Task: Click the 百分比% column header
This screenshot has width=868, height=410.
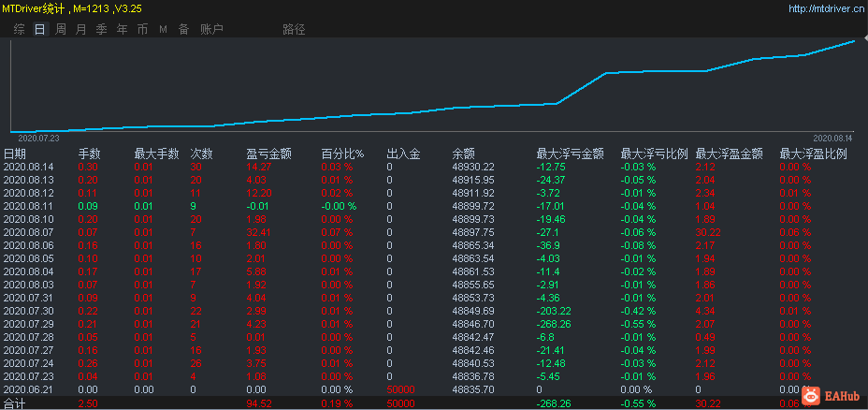Action: point(343,154)
